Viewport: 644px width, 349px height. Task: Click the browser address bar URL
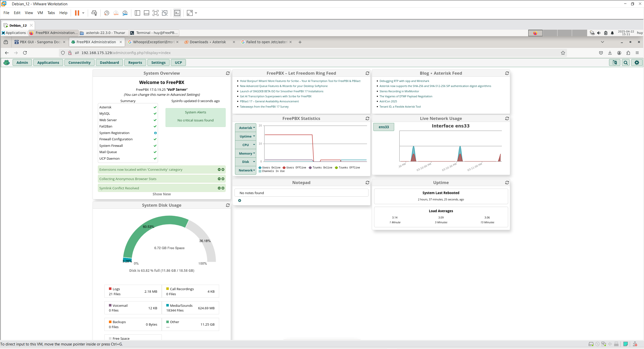[x=126, y=53]
